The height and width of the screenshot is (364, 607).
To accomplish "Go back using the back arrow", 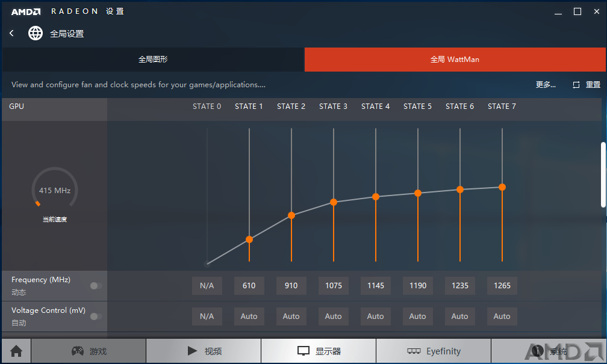I will point(11,33).
